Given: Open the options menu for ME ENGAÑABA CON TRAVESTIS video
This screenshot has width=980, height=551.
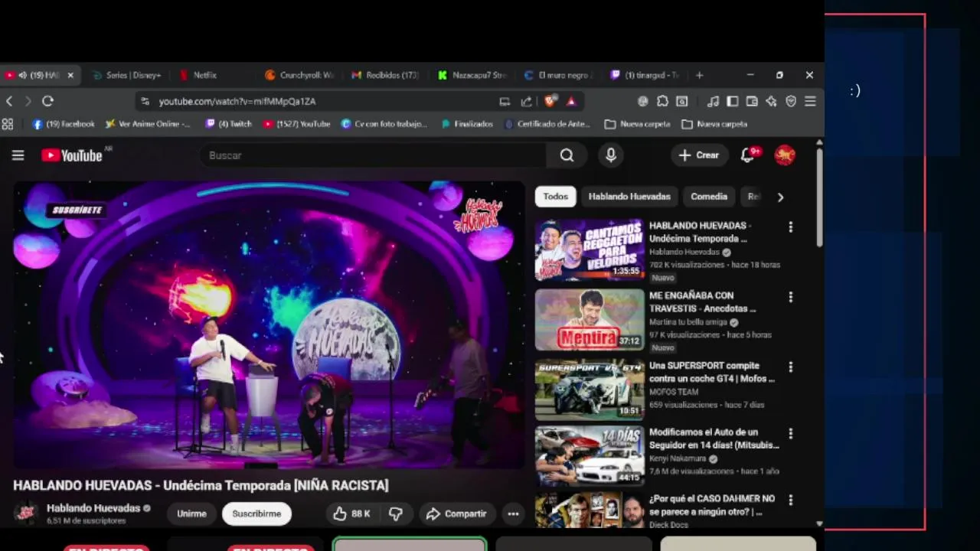Looking at the screenshot, I should (x=791, y=297).
